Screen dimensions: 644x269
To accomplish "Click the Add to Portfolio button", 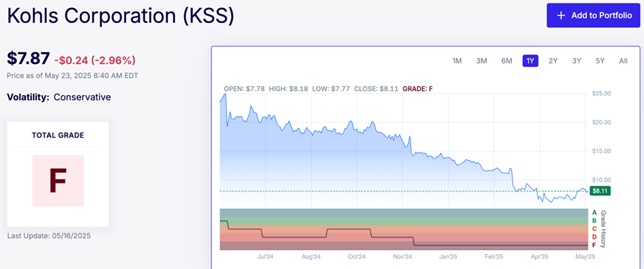I will point(593,16).
